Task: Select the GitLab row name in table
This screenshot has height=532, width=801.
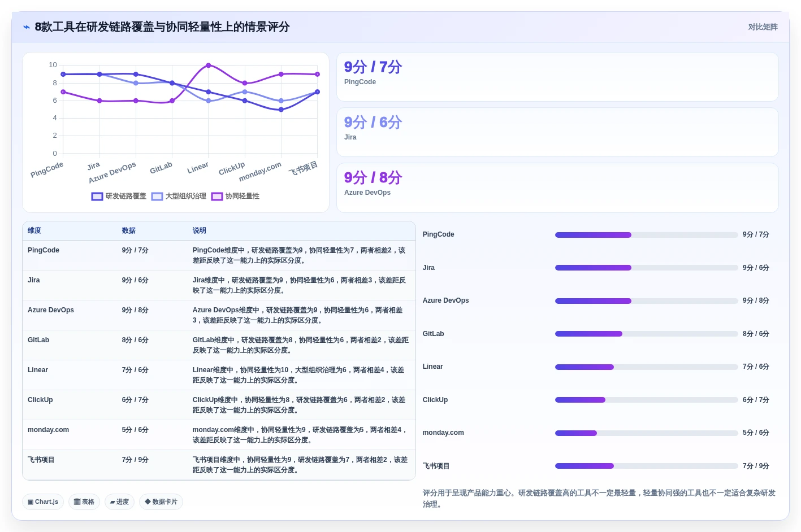Action: pos(38,340)
